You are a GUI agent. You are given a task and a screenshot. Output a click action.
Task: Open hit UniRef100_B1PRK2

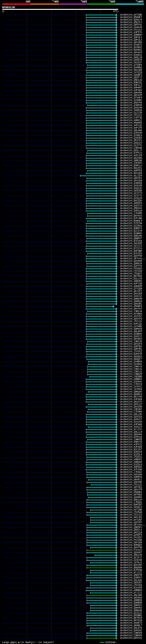coord(131,48)
